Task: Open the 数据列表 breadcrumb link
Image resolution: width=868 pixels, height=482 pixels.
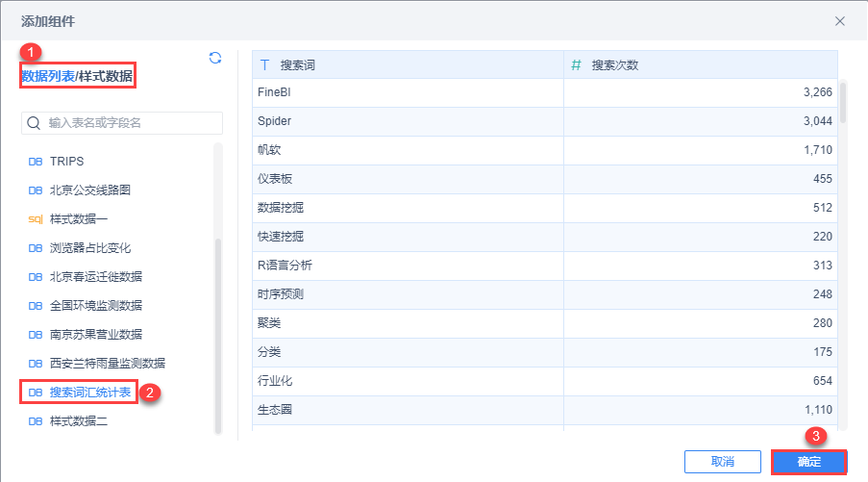Action: (48, 75)
